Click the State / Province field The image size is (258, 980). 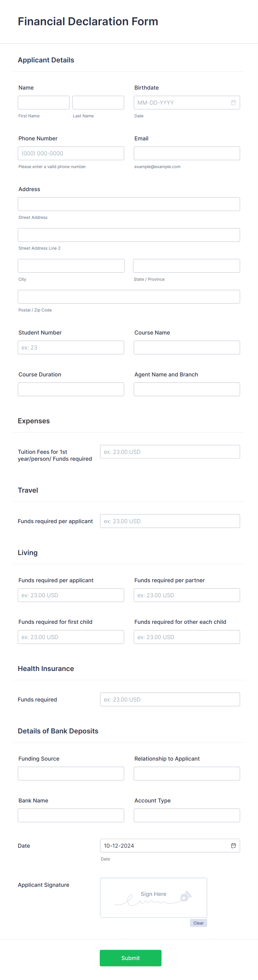click(186, 266)
